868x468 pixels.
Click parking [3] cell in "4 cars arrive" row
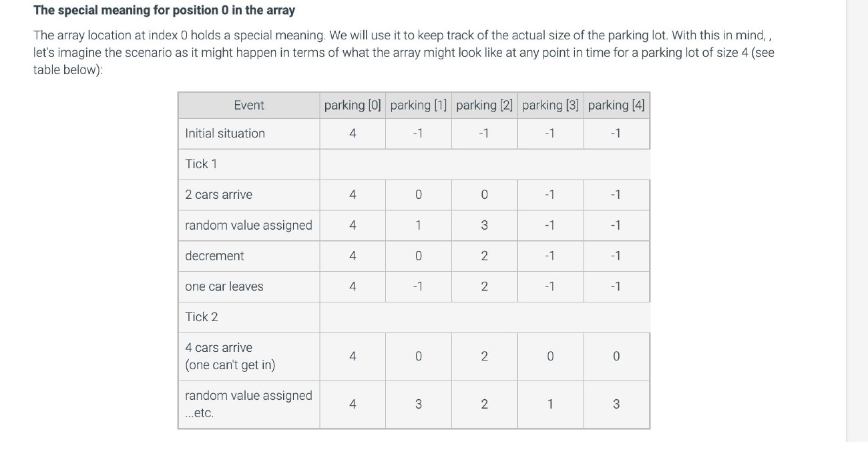(x=550, y=357)
